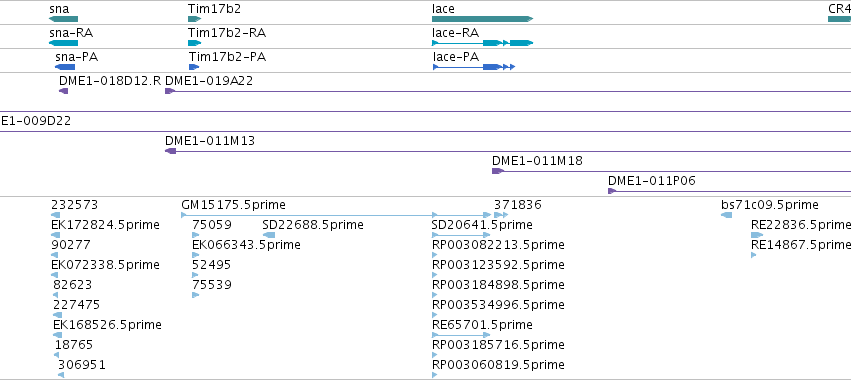Click the sna-RA transcript arrow
The image size is (851, 380).
click(63, 43)
